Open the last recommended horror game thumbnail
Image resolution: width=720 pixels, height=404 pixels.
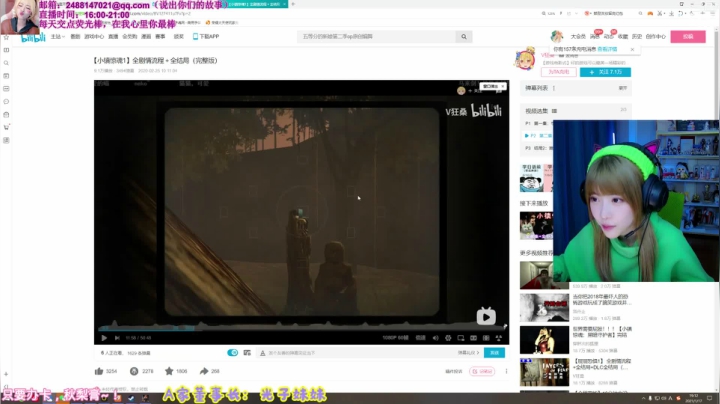pyautogui.click(x=544, y=372)
